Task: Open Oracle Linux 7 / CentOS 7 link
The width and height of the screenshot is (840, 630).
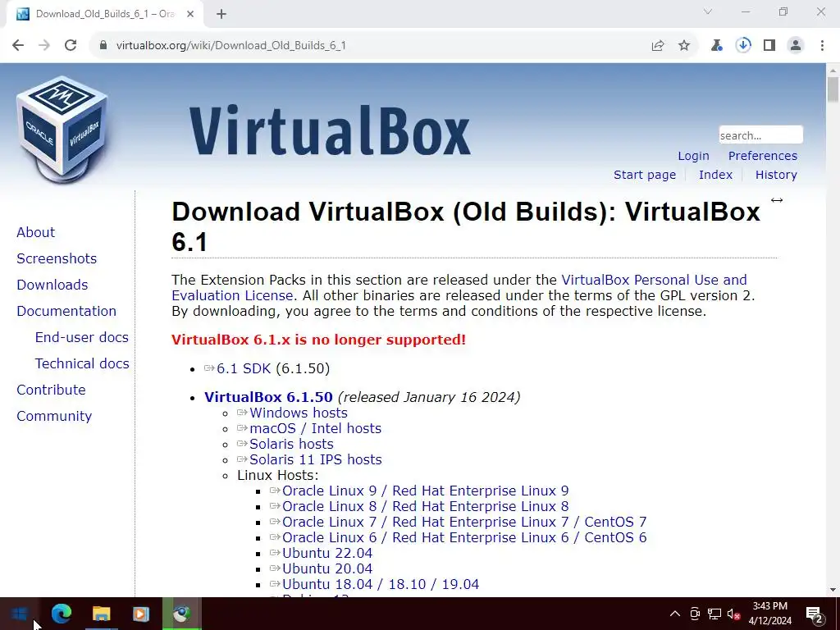Action: pos(464,522)
